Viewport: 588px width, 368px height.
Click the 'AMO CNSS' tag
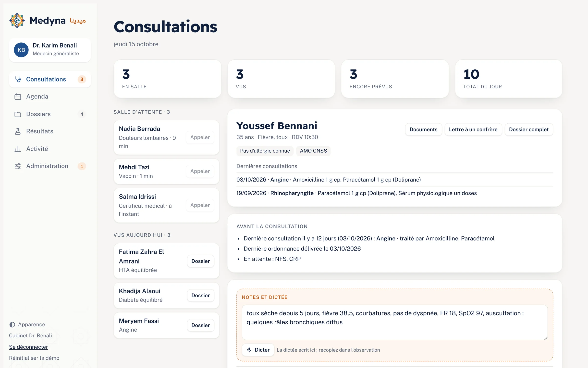313,151
